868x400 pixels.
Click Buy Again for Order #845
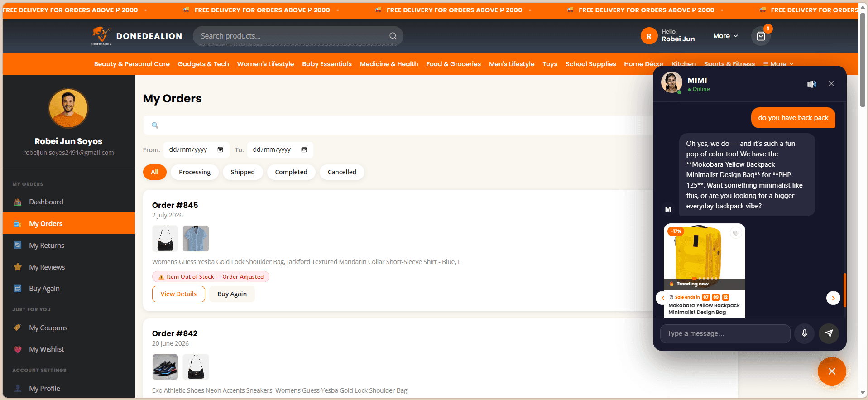pyautogui.click(x=232, y=294)
